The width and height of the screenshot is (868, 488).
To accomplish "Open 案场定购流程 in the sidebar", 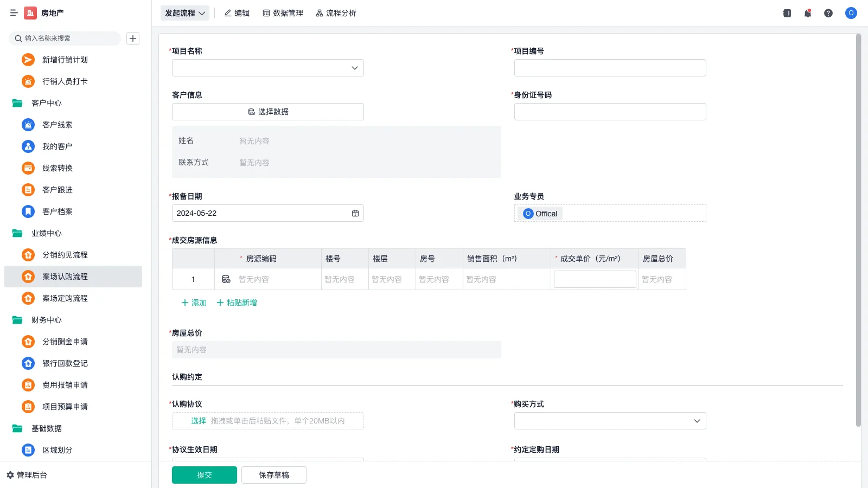I will [65, 298].
